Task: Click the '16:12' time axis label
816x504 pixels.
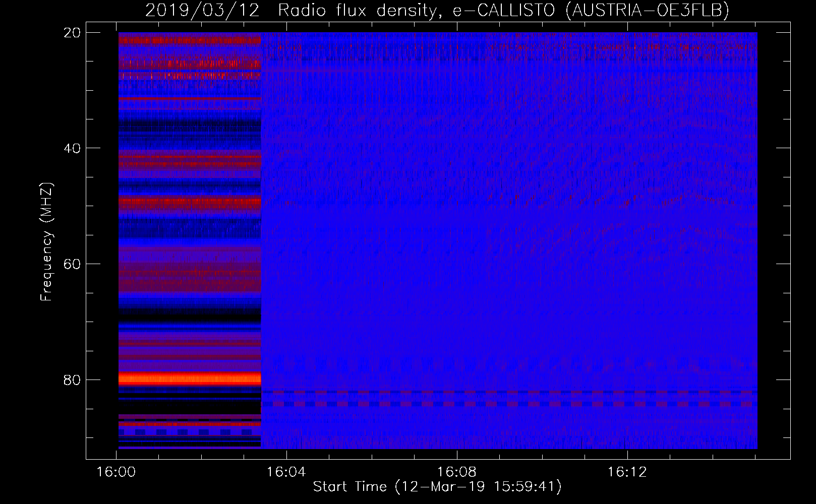Action: click(x=627, y=472)
